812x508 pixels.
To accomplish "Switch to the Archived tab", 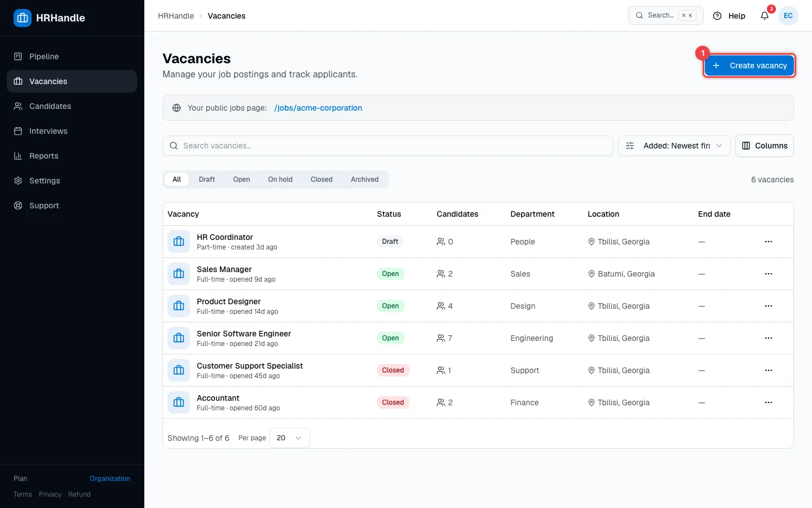I will (x=365, y=179).
